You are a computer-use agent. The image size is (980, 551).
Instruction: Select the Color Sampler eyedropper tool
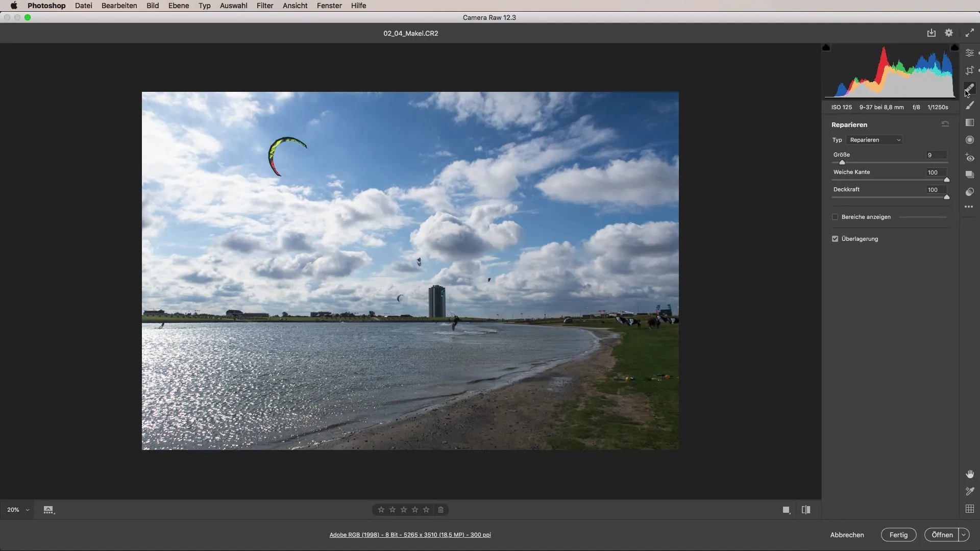[x=970, y=491]
